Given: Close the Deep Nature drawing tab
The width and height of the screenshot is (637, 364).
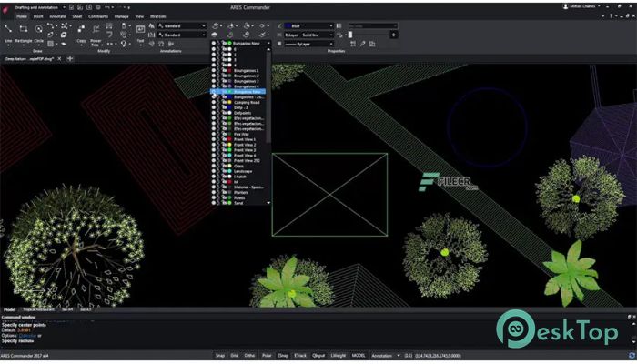Looking at the screenshot, I should pyautogui.click(x=59, y=58).
